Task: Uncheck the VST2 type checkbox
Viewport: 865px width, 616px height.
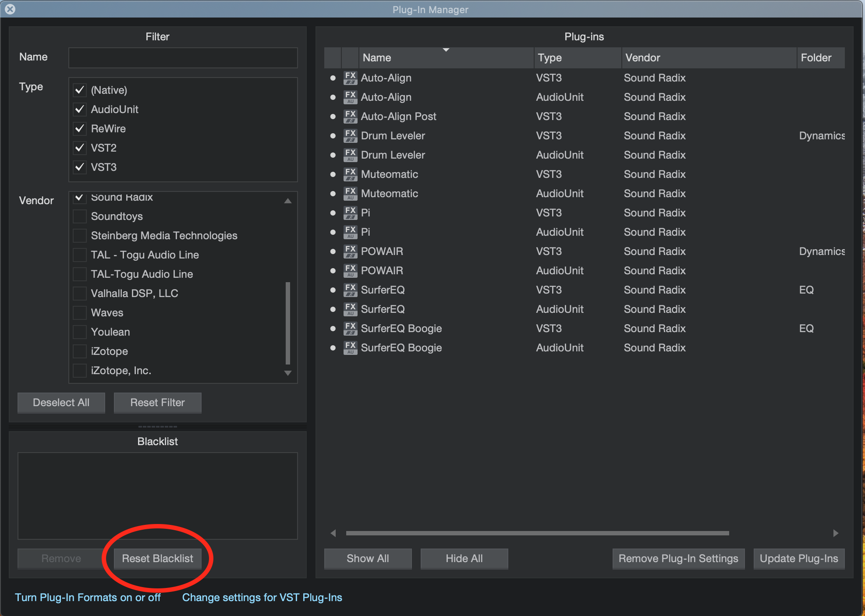Action: point(79,148)
